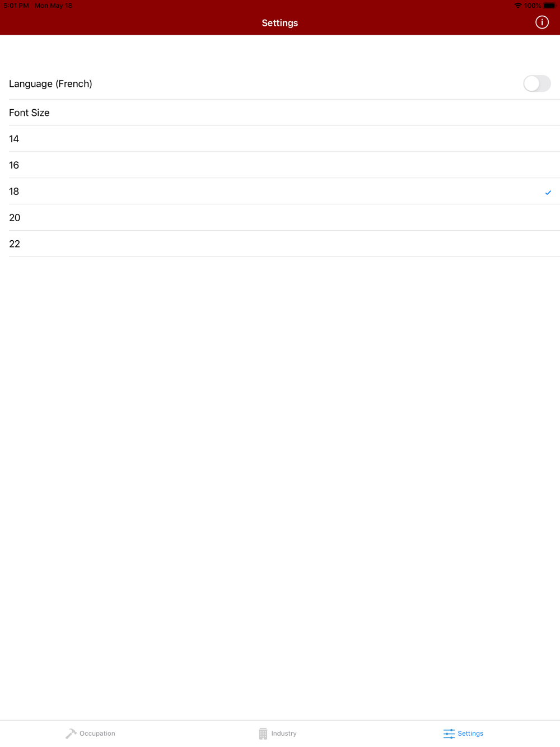Tap the Language (French) label
560x747 pixels.
(x=50, y=84)
